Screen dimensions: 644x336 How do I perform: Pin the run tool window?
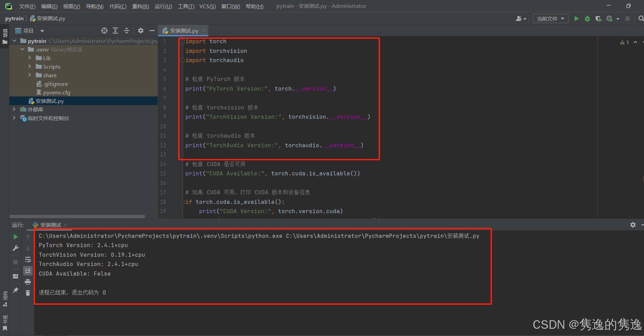(15, 290)
